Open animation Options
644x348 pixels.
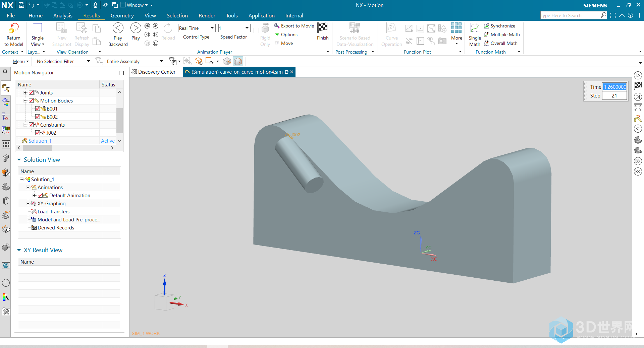286,34
